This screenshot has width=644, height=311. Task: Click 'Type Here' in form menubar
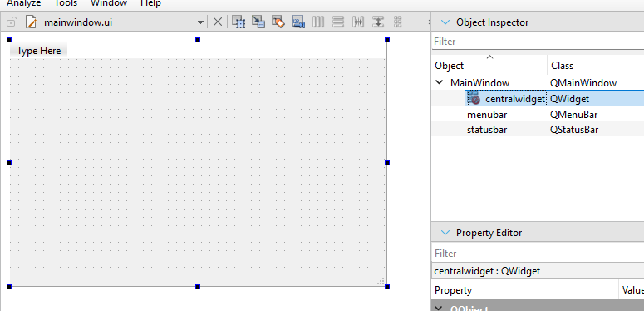click(x=38, y=51)
